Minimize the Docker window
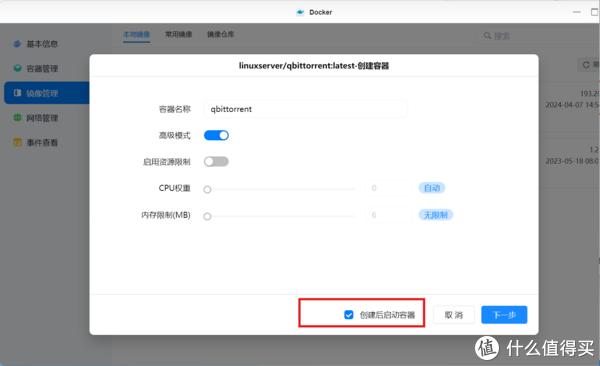 (577, 12)
